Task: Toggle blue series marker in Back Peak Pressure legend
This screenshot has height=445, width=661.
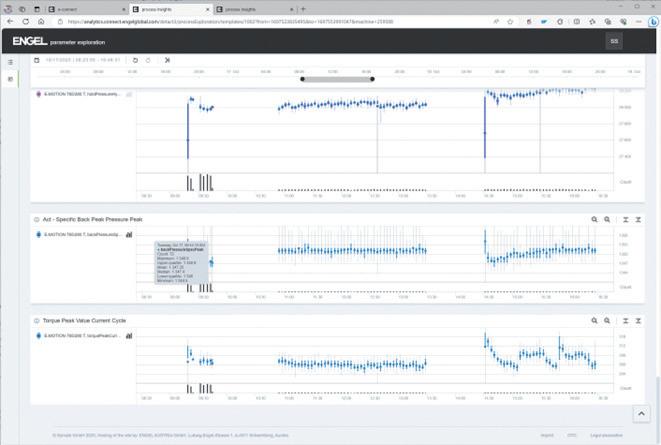Action: 39,235
